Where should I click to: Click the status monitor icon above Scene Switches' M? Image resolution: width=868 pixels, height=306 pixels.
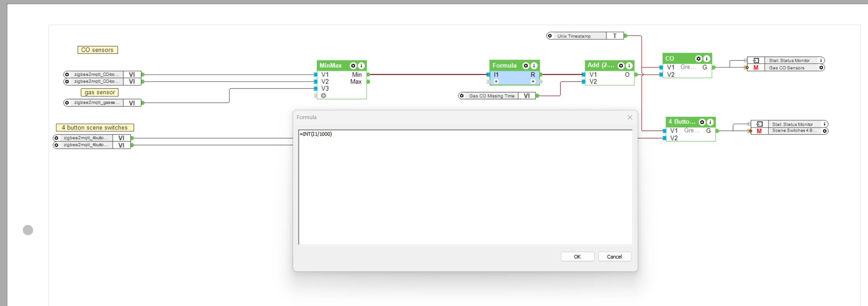(x=759, y=124)
